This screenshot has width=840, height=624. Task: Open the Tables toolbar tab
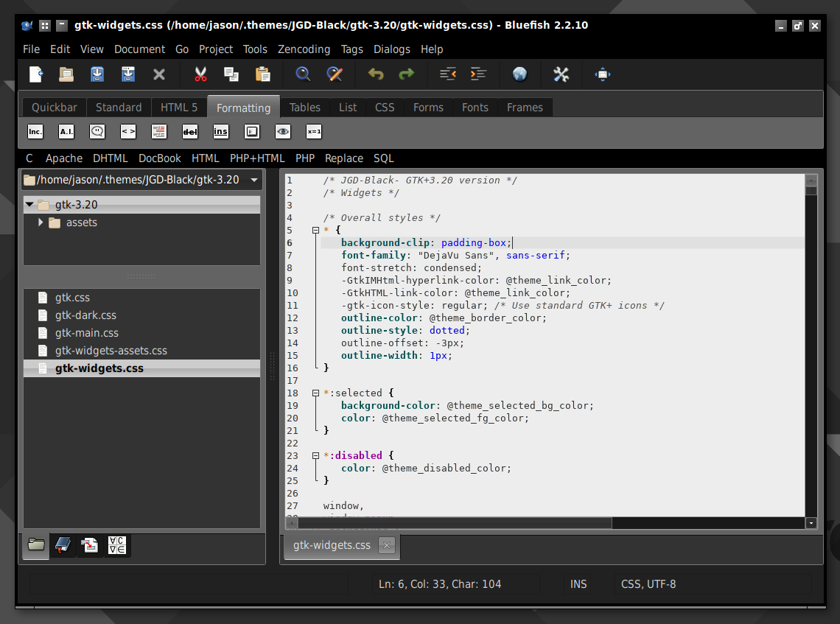(305, 107)
